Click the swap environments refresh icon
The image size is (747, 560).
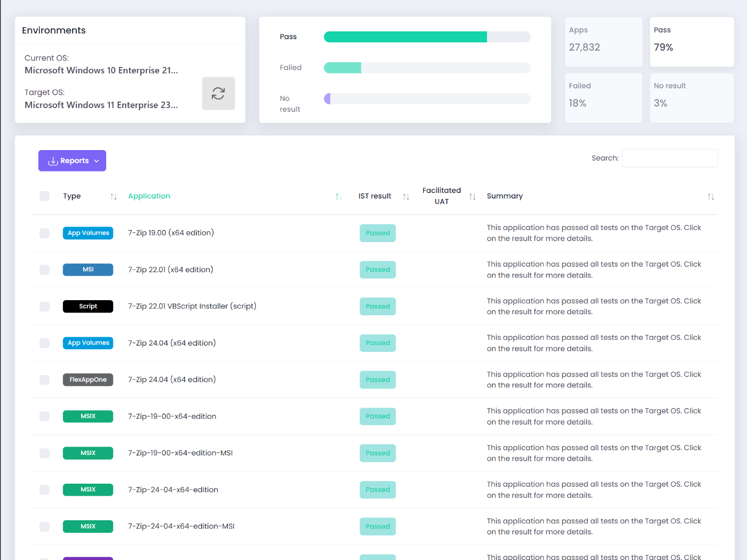click(x=218, y=94)
